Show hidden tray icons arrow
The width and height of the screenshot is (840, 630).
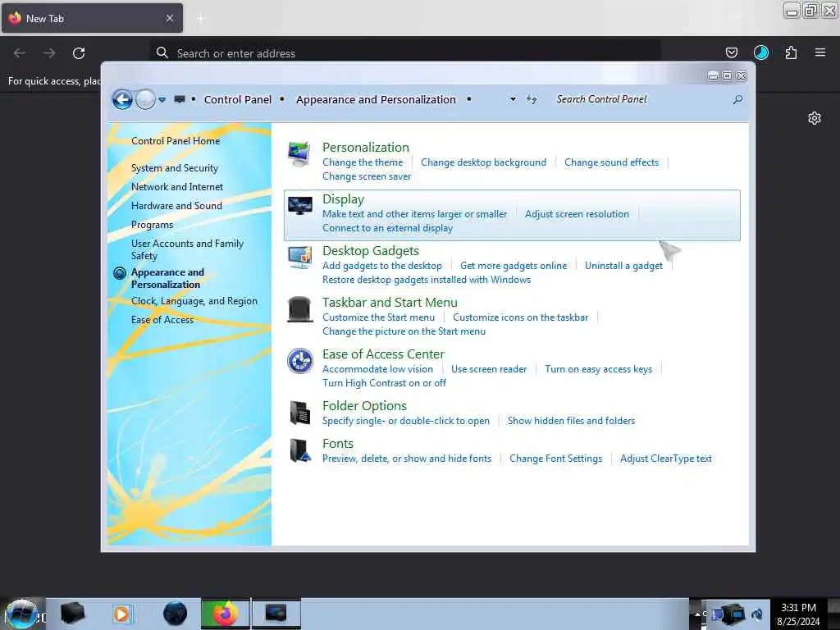point(697,614)
